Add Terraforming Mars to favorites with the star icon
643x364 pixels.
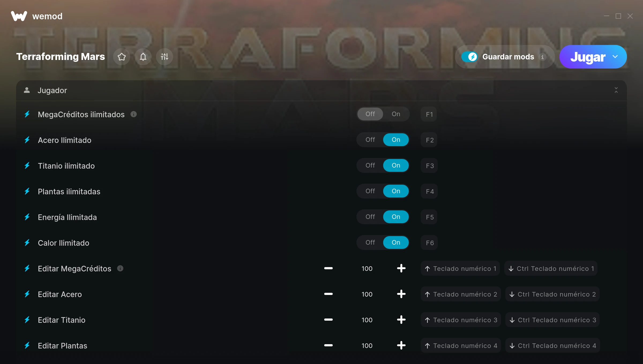click(122, 57)
